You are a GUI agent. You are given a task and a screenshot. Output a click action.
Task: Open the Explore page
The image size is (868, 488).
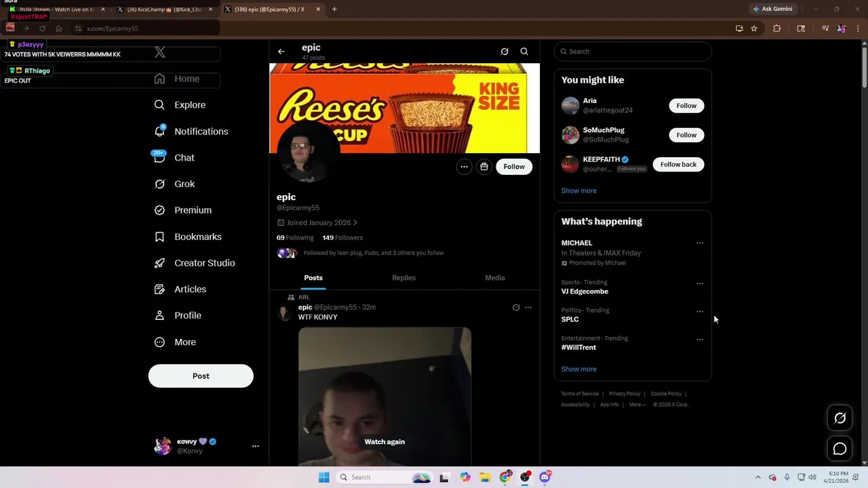pos(180,105)
